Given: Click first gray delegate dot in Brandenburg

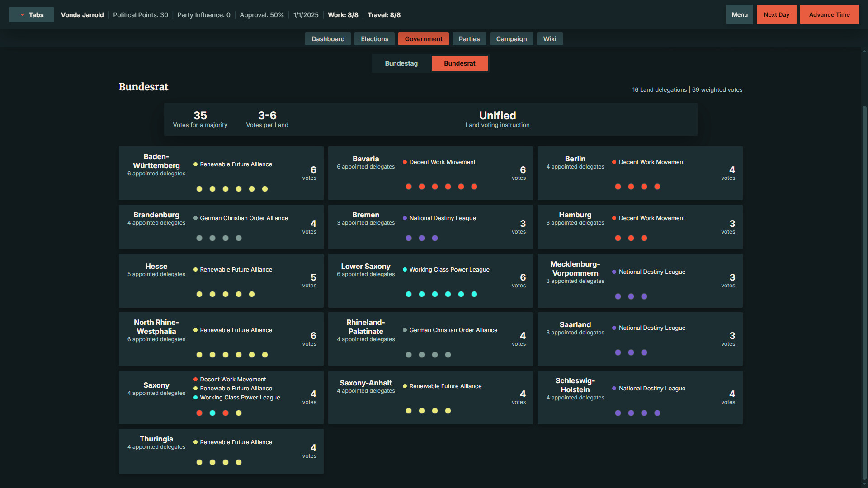Looking at the screenshot, I should [199, 238].
